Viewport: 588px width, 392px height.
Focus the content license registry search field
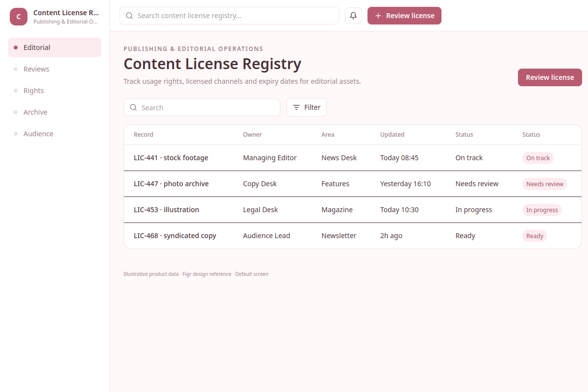[229, 16]
